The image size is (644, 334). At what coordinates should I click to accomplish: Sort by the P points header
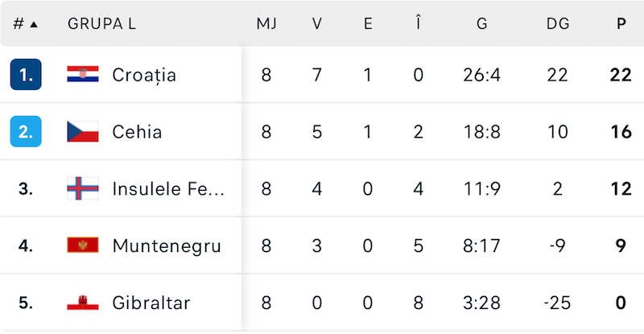click(x=621, y=24)
